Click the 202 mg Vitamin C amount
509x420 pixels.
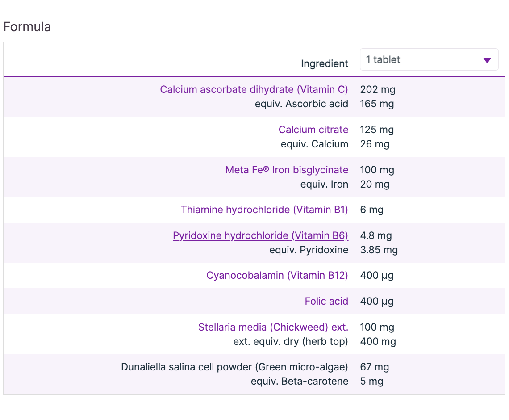[x=378, y=89]
